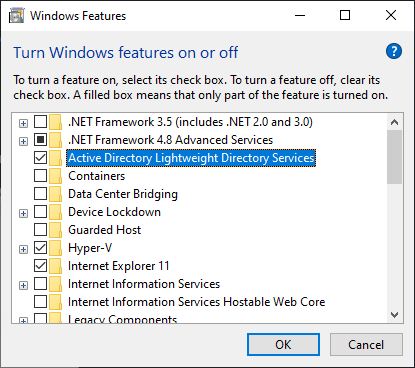The width and height of the screenshot is (415, 368).
Task: Select folder icon beside Internet Information Services Hostable Web Core
Action: [x=55, y=302]
